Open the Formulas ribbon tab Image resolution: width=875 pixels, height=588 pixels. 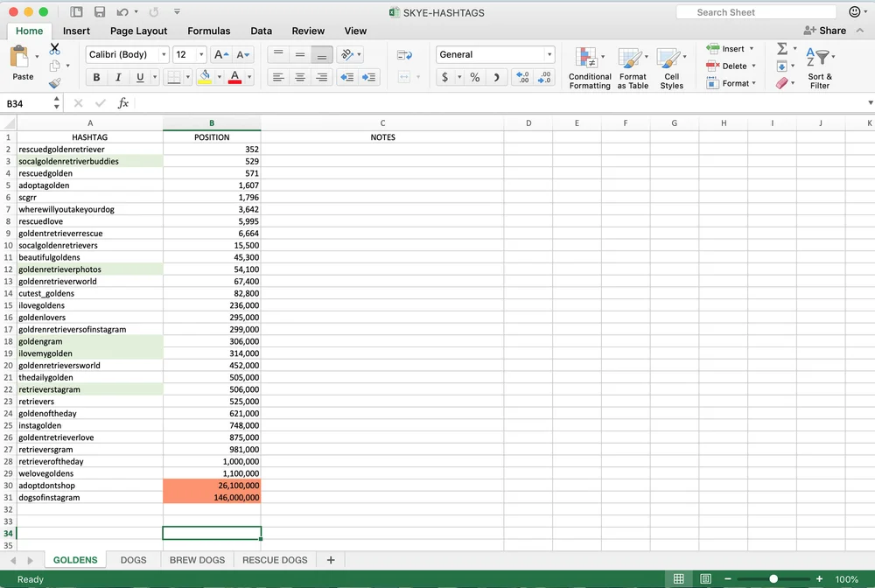pos(209,31)
